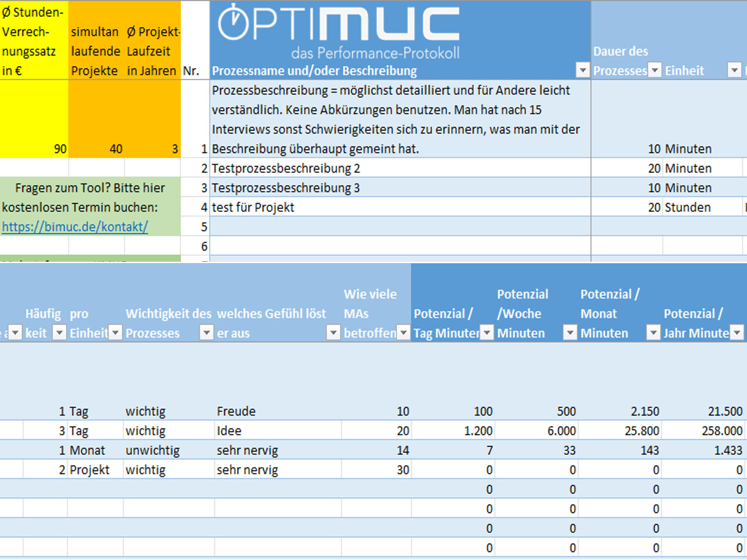Select the simultan laufende Projekte value 40
The width and height of the screenshot is (747, 560).
coord(96,119)
